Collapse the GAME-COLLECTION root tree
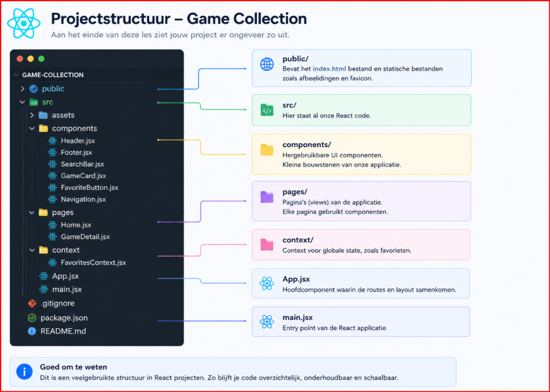The width and height of the screenshot is (550, 392). [x=16, y=74]
